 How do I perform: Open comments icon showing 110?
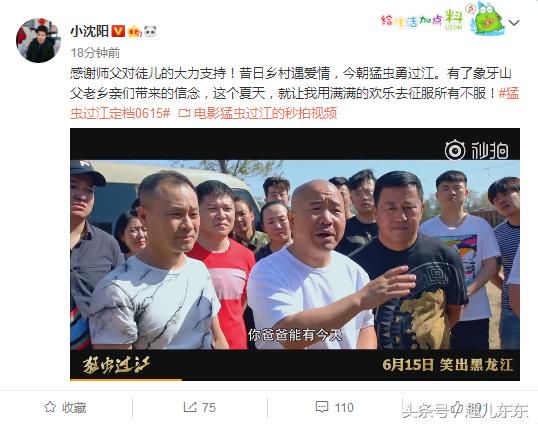pyautogui.click(x=322, y=407)
